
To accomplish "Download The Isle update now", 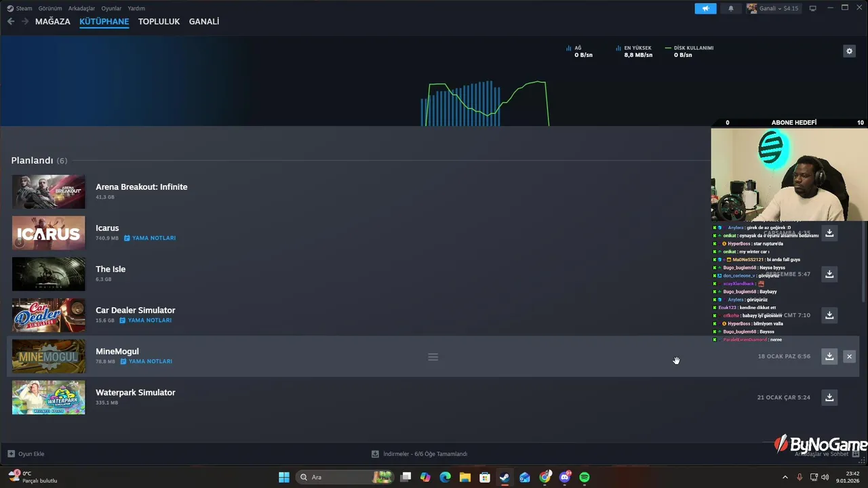I will coord(829,274).
